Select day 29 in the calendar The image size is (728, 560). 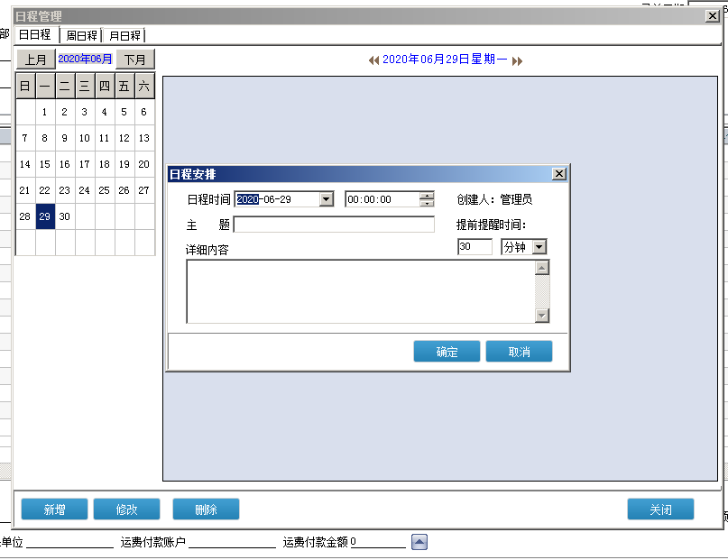(45, 216)
